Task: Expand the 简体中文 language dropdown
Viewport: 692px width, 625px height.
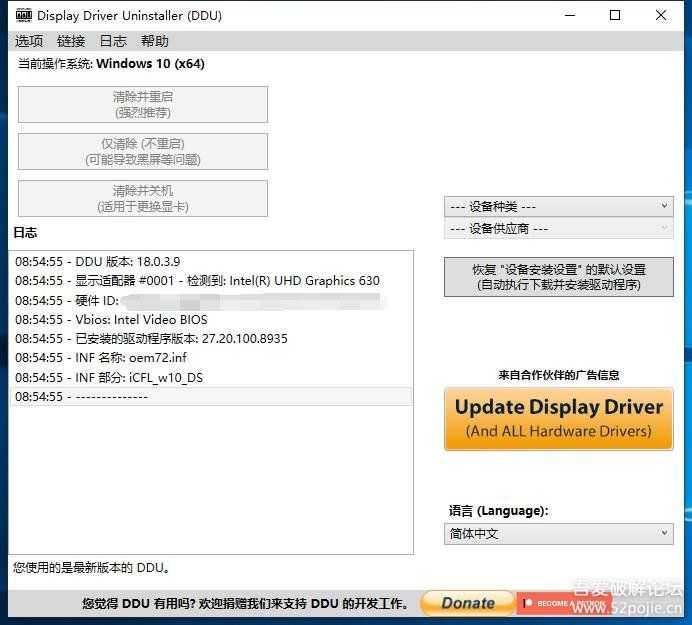Action: pyautogui.click(x=558, y=534)
